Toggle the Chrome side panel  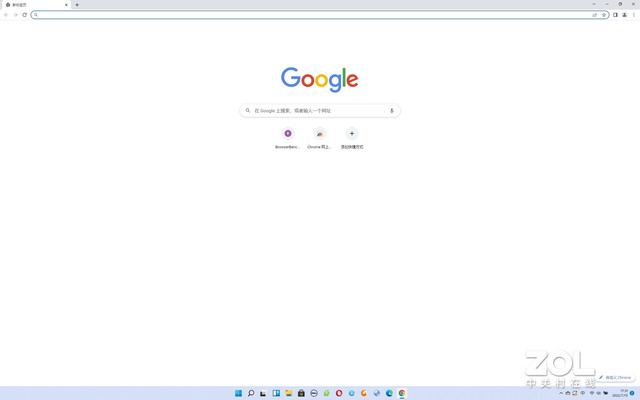tap(615, 15)
